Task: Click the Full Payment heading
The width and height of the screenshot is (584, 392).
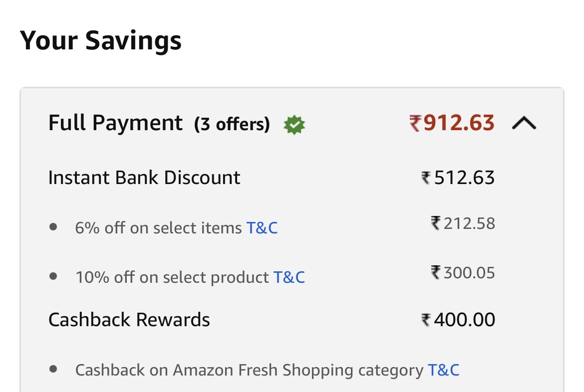Action: pyautogui.click(x=115, y=123)
